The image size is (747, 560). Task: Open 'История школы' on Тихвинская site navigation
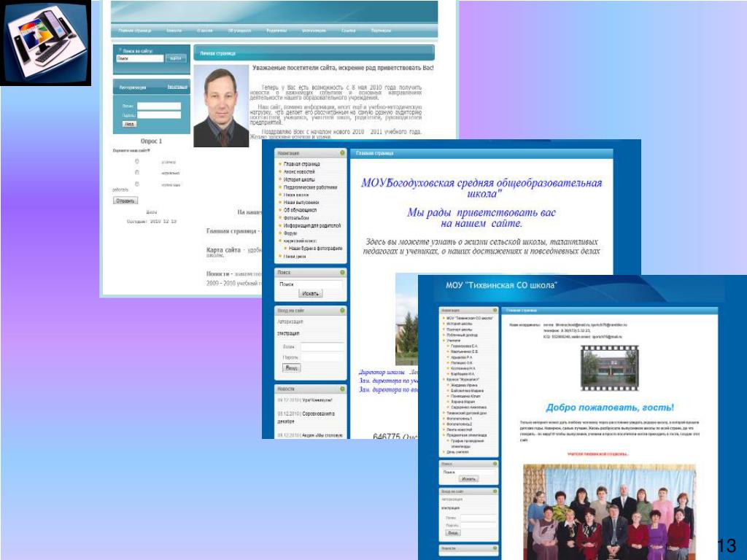pos(460,323)
